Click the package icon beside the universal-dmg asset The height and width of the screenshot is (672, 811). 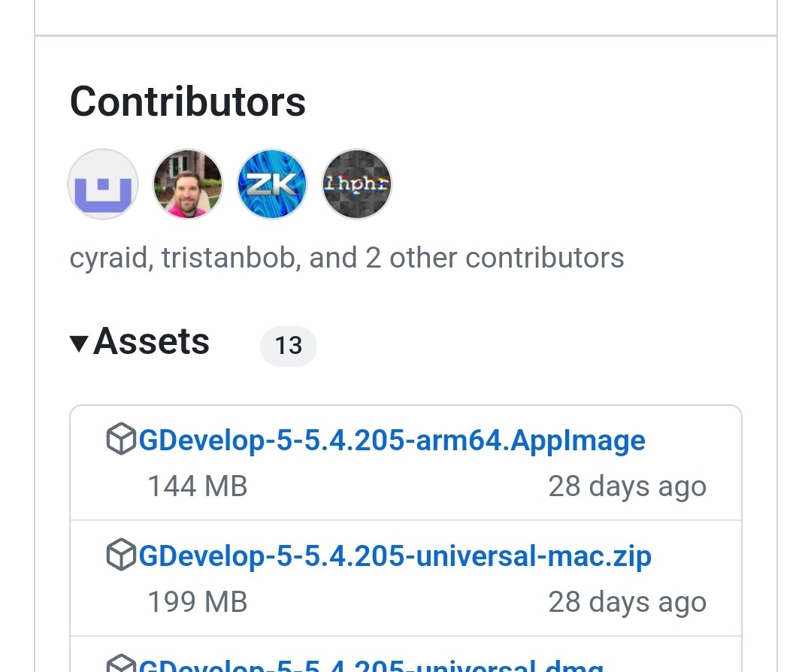coord(121,664)
